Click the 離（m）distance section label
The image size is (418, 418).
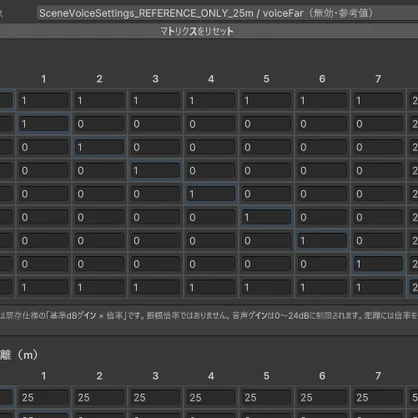point(19,355)
